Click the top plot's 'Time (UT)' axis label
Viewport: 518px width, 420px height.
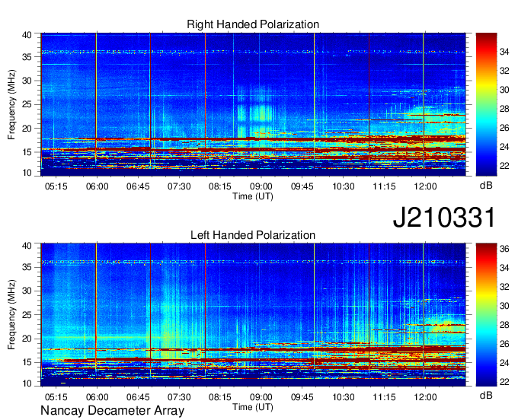pyautogui.click(x=253, y=196)
